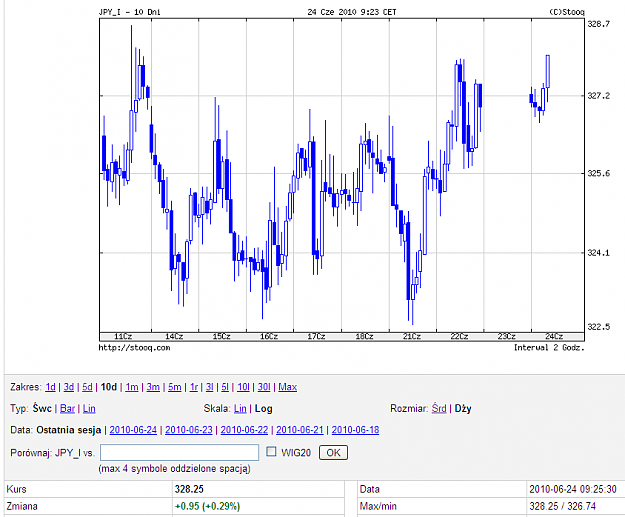Click the Ostatnia sesja label
Image resolution: width=625 pixels, height=517 pixels.
pyautogui.click(x=69, y=430)
